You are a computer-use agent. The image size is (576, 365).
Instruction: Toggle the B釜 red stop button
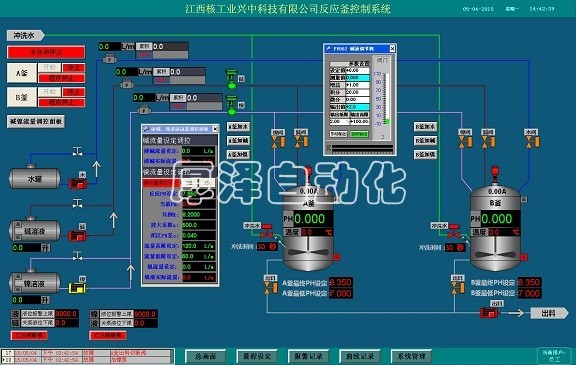point(73,91)
